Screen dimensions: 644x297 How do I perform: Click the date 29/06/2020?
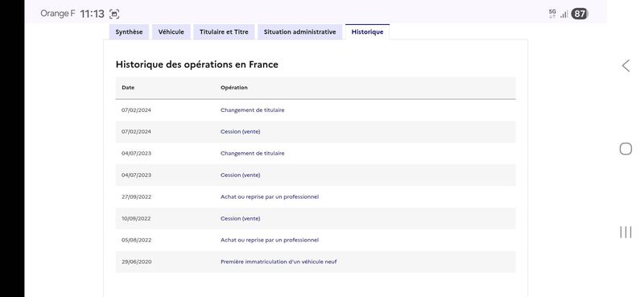(136, 262)
